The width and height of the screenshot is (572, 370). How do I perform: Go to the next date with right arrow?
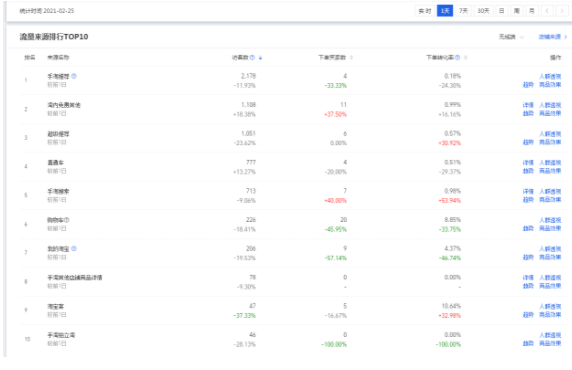click(x=562, y=11)
